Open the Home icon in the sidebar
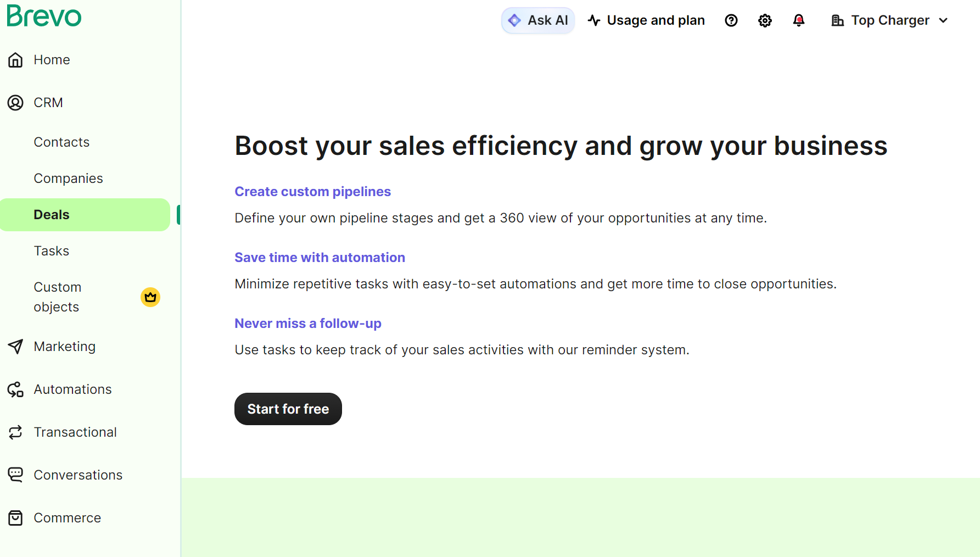This screenshot has height=557, width=980. click(x=15, y=59)
